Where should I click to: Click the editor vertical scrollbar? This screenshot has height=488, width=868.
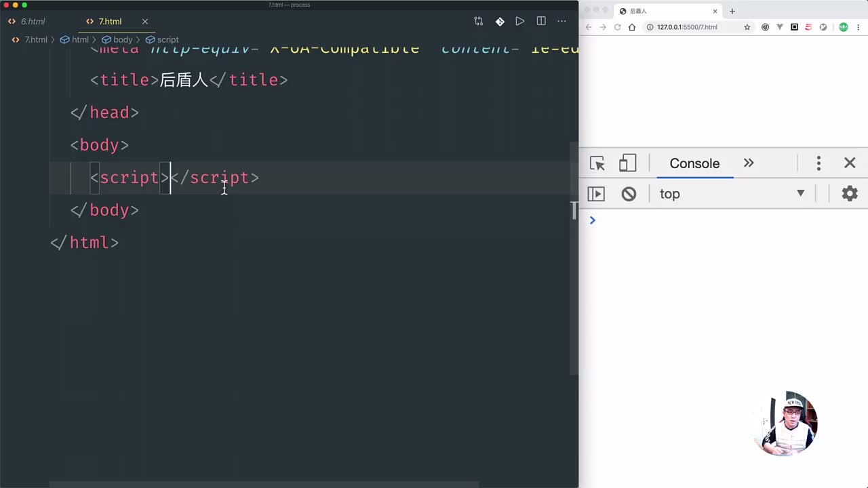pyautogui.click(x=574, y=258)
